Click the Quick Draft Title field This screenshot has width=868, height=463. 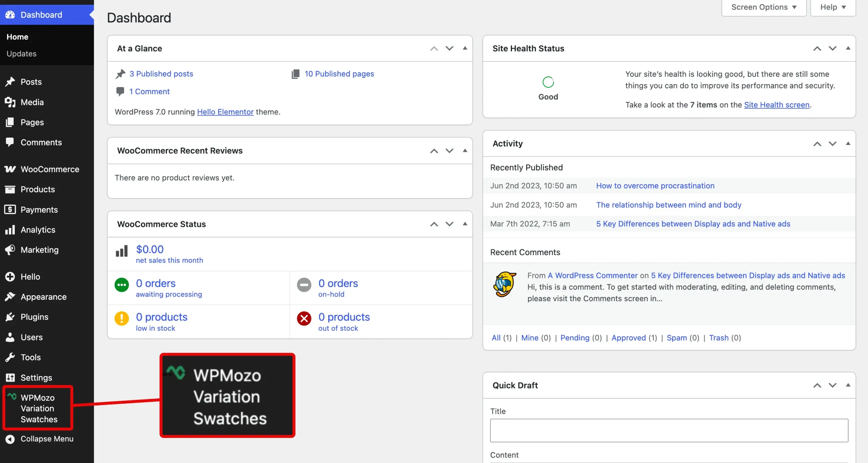(669, 430)
